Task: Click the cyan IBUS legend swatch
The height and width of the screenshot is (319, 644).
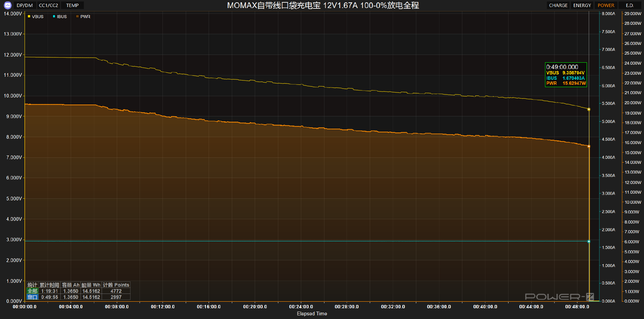Action: pyautogui.click(x=54, y=16)
